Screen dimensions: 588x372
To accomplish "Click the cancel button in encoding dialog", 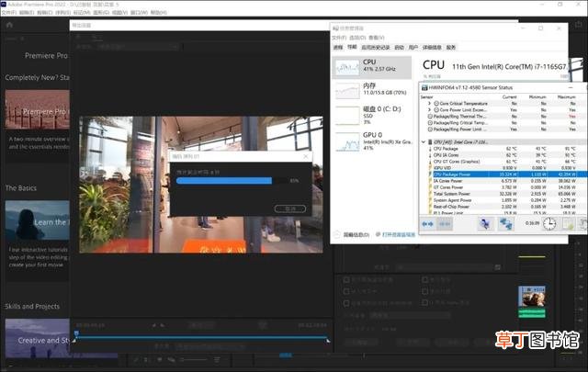I will [290, 209].
